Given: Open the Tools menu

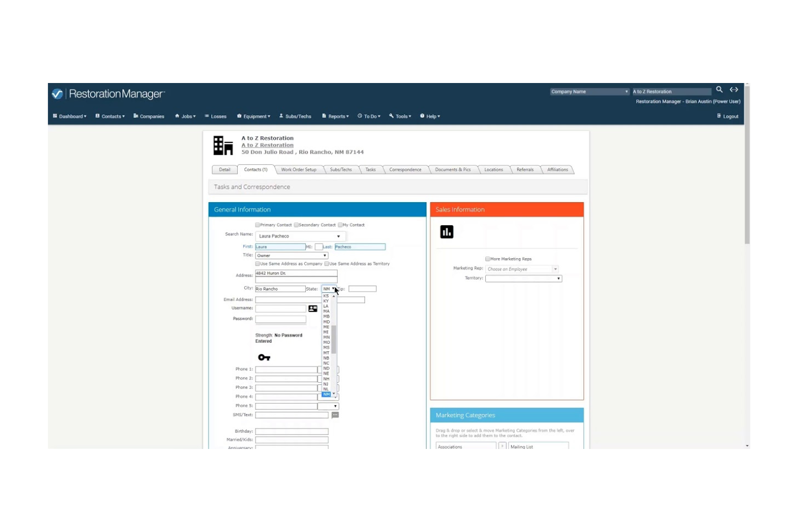Looking at the screenshot, I should click(x=400, y=116).
